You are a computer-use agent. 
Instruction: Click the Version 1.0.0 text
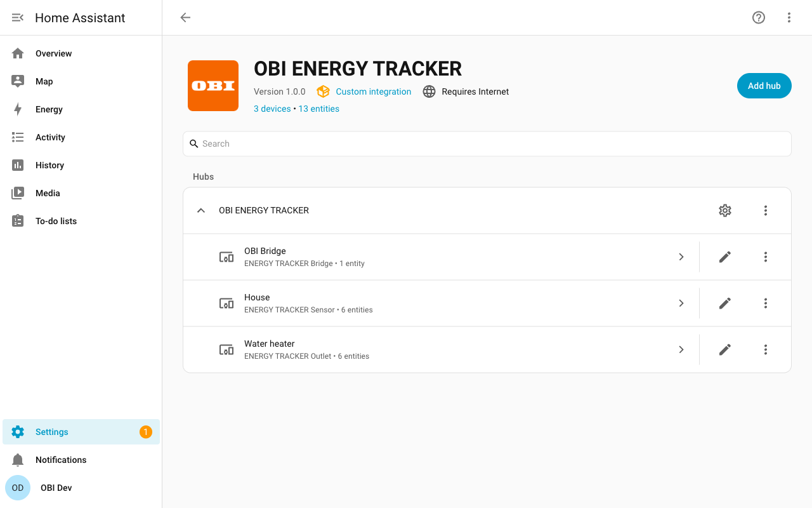coord(280,91)
